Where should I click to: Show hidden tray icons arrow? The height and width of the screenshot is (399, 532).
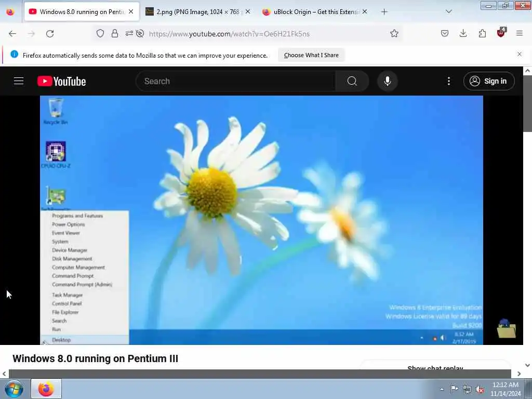coord(442,389)
